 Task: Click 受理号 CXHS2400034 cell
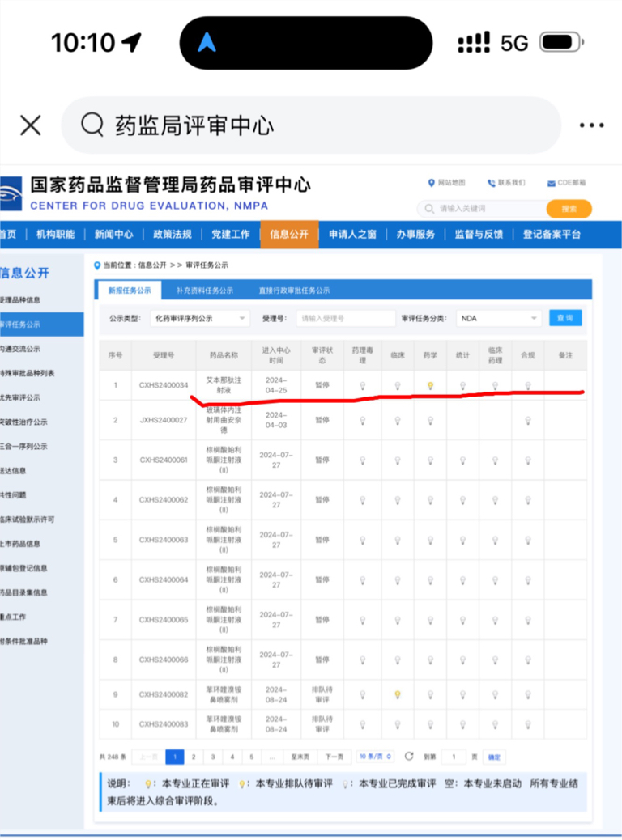click(164, 385)
